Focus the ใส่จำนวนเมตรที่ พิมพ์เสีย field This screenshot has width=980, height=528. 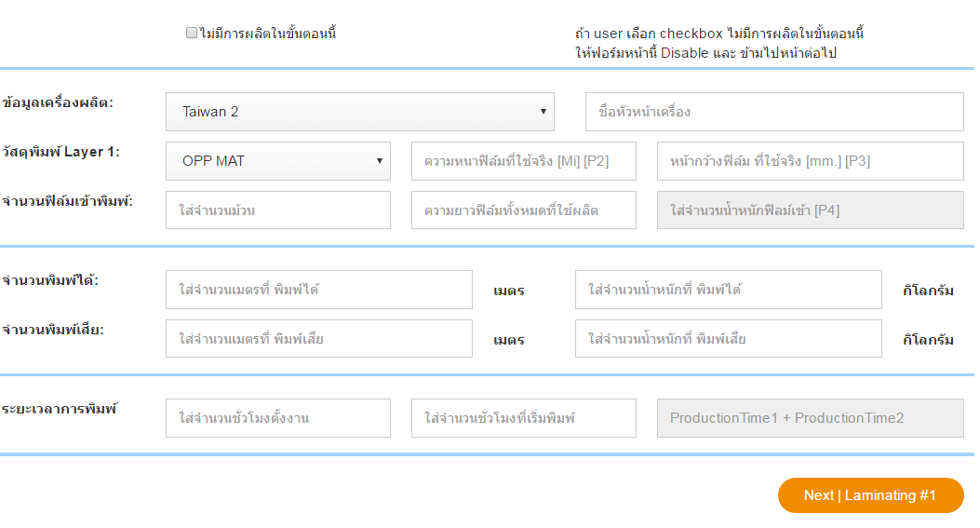click(x=318, y=338)
